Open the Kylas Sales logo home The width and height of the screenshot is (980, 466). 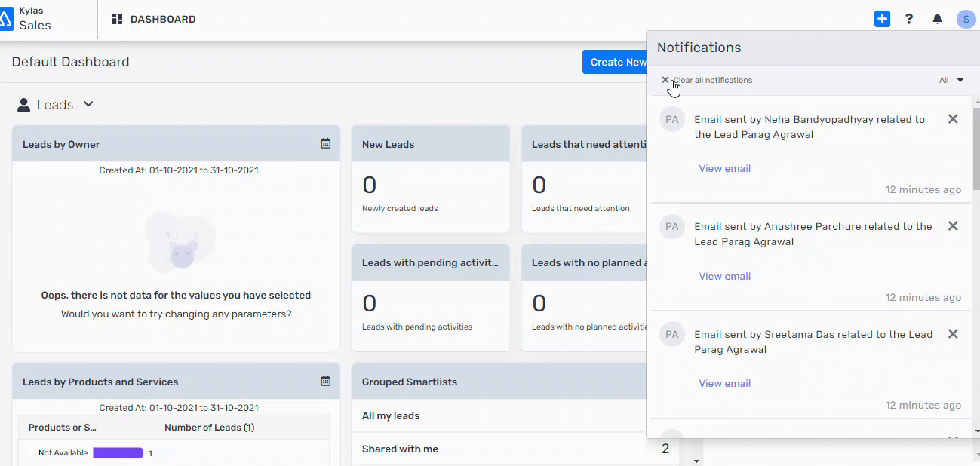tap(26, 19)
